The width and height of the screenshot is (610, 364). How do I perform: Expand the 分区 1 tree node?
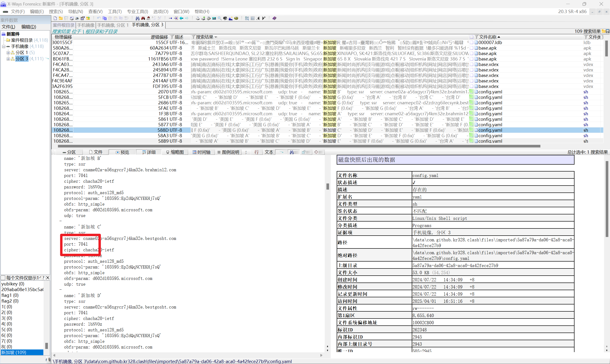tap(8, 52)
